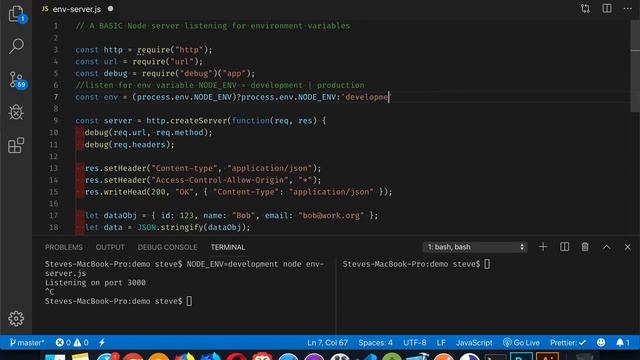Click the Prettier status item
Viewport: 640px width, 360px height.
click(x=568, y=342)
